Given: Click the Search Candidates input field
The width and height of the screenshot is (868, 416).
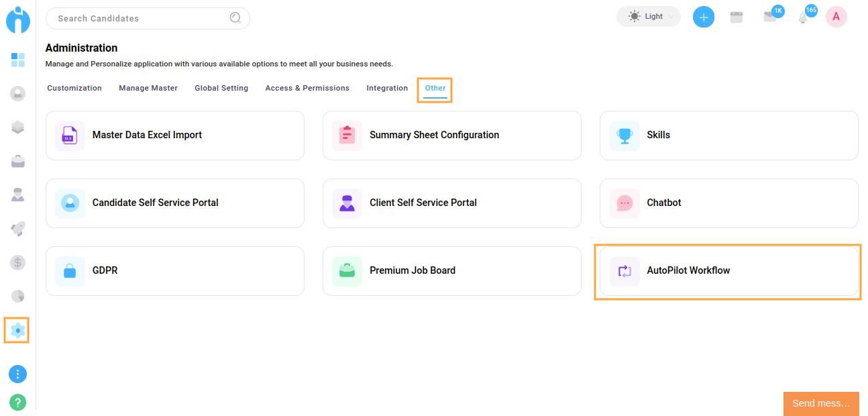Looking at the screenshot, I should 141,19.
